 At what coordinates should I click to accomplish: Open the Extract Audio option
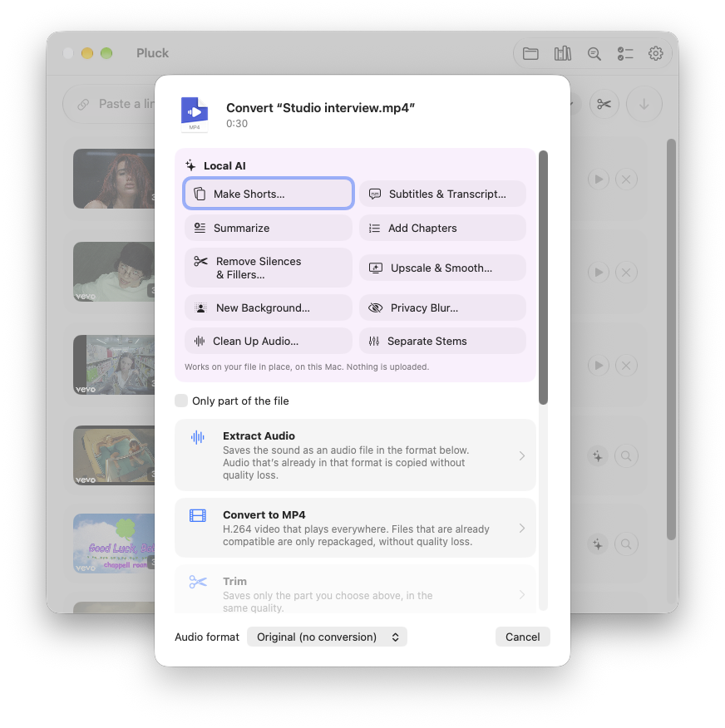355,455
